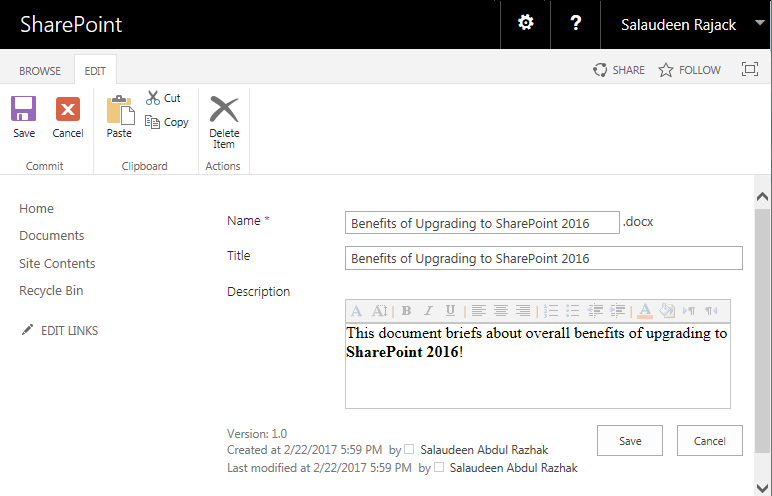Screen dimensions: 772x496
Task: Switch to the BROWSE tab
Action: point(40,71)
